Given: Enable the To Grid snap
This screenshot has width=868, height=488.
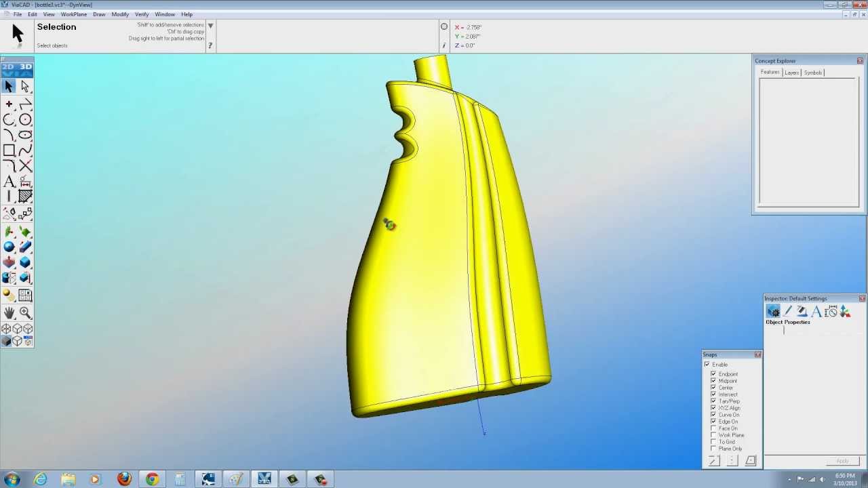Looking at the screenshot, I should point(713,442).
